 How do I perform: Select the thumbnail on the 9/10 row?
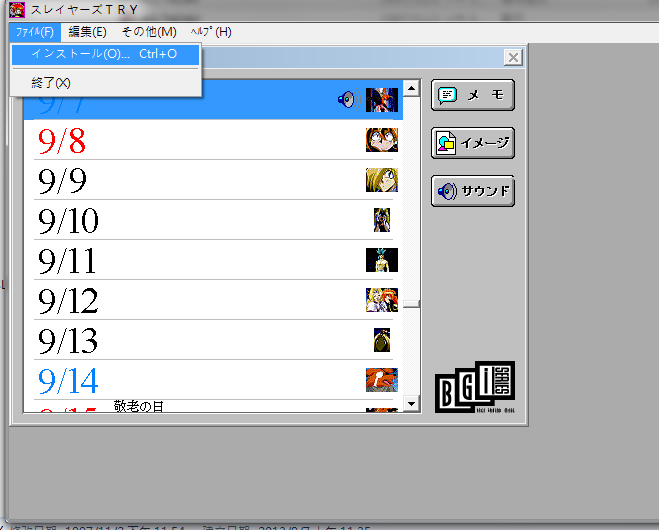382,220
